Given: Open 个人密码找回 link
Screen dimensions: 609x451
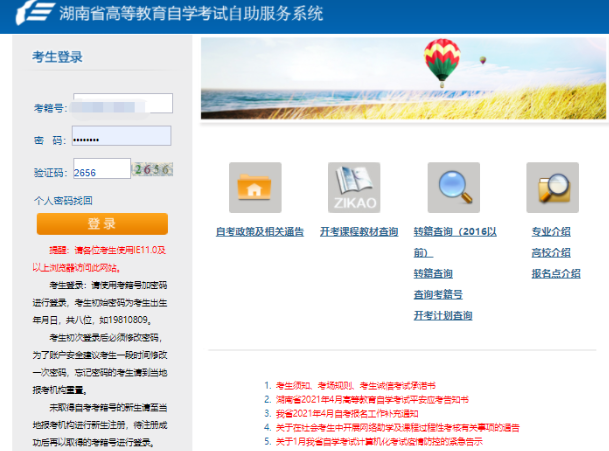Looking at the screenshot, I should [63, 200].
